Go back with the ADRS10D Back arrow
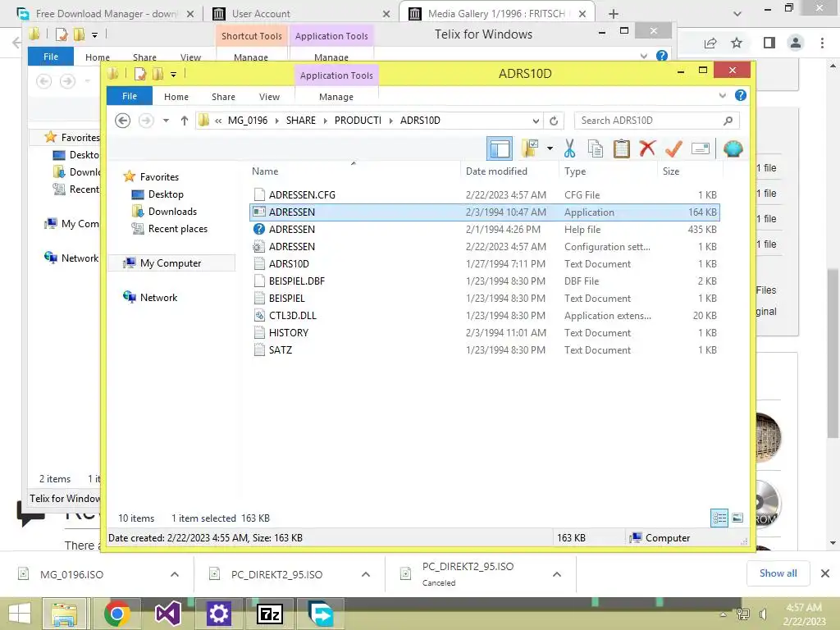The width and height of the screenshot is (840, 630). coord(123,121)
